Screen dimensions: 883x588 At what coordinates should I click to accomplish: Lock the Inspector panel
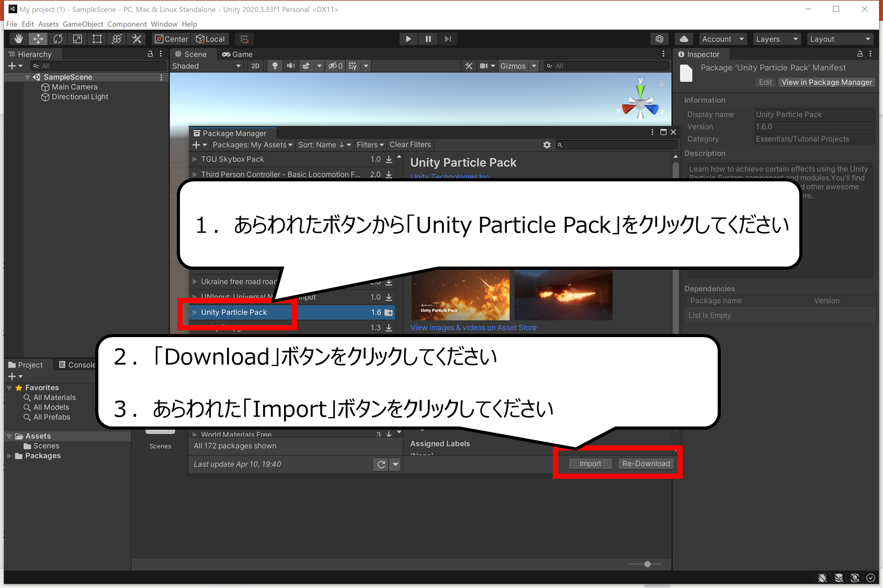tap(859, 54)
